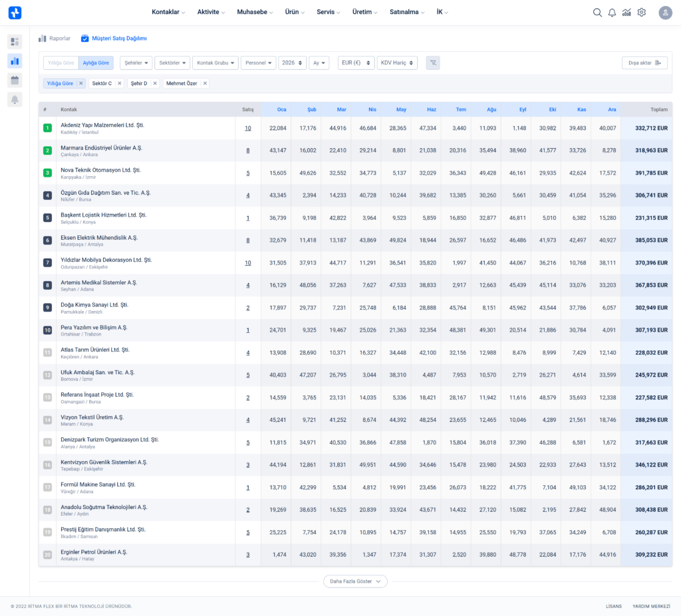
Task: Open the EUR (€) currency selector
Action: [356, 63]
